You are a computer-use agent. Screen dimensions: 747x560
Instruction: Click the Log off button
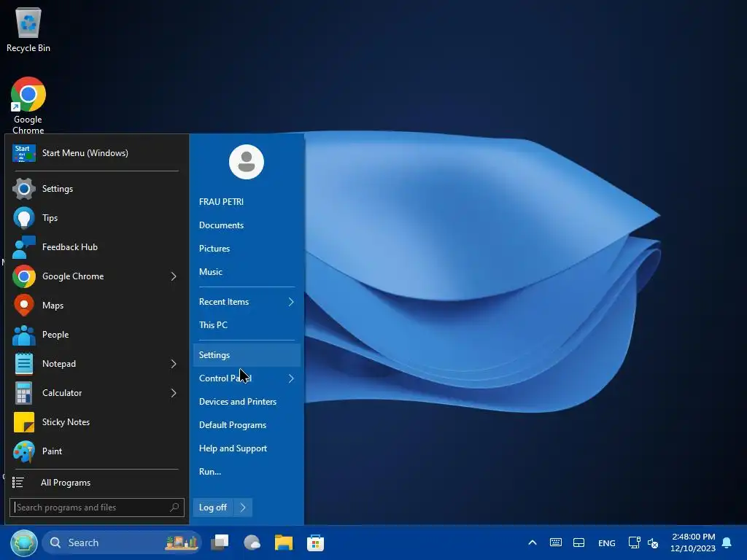[213, 507]
